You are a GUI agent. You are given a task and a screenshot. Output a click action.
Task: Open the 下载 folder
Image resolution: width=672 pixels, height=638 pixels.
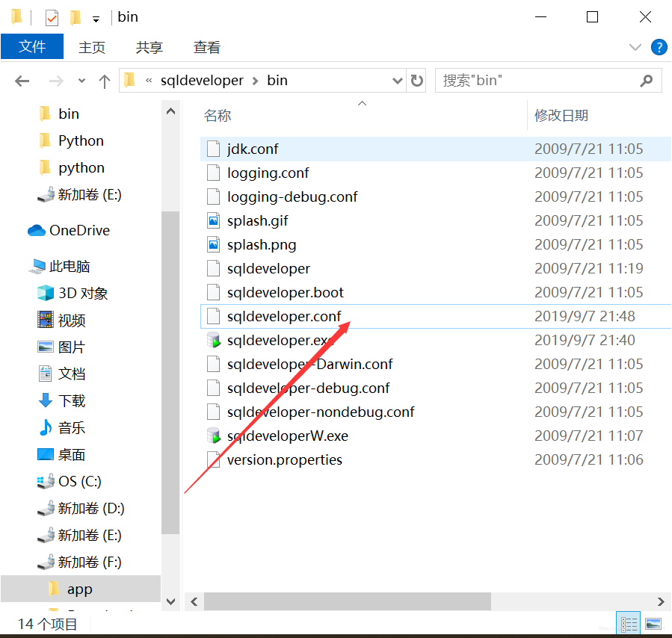coord(72,400)
